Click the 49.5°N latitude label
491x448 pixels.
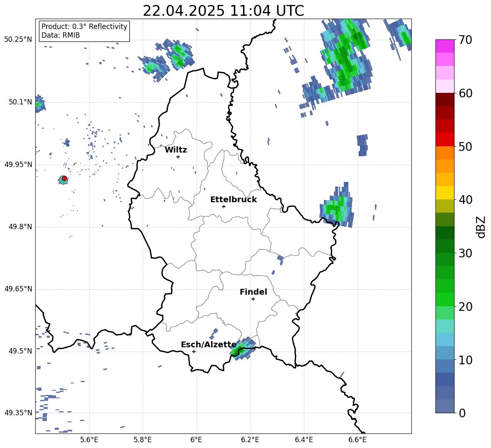[20, 351]
